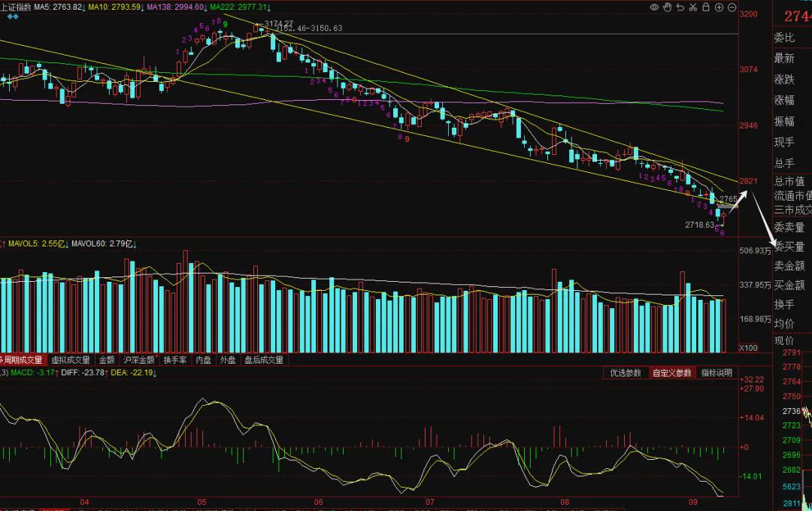The height and width of the screenshot is (511, 812).
Task: Click the 最新 row in quote panel
Action: [784, 59]
